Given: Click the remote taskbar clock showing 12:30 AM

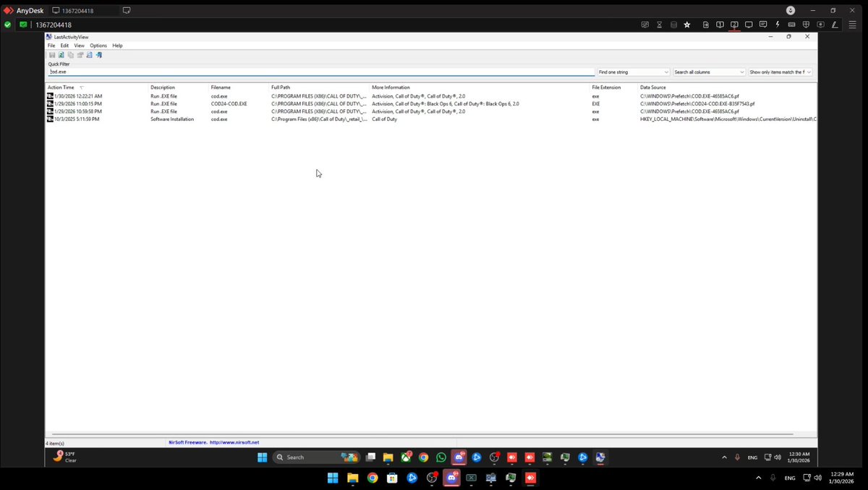Looking at the screenshot, I should [800, 457].
